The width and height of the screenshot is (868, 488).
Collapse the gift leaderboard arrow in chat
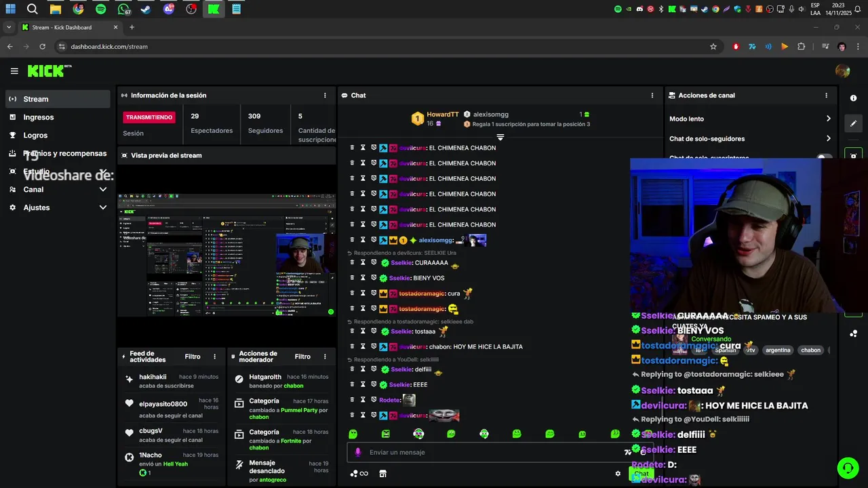coord(500,137)
